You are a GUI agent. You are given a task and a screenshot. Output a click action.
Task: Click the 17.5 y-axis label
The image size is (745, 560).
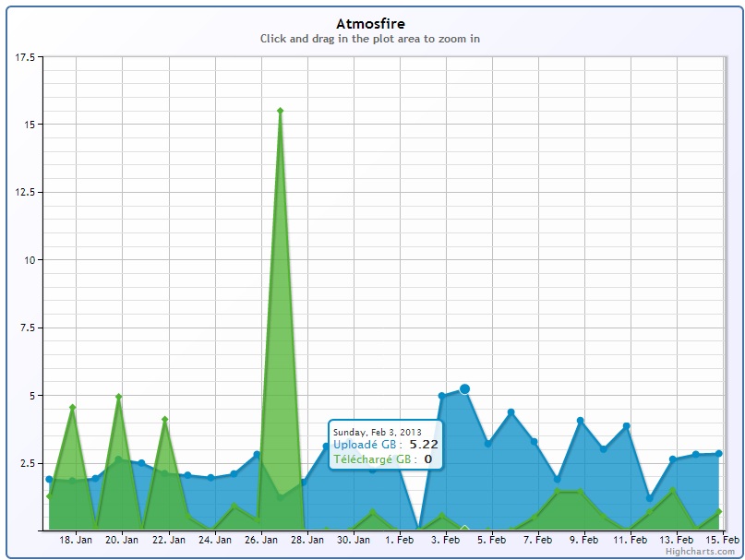tap(25, 57)
